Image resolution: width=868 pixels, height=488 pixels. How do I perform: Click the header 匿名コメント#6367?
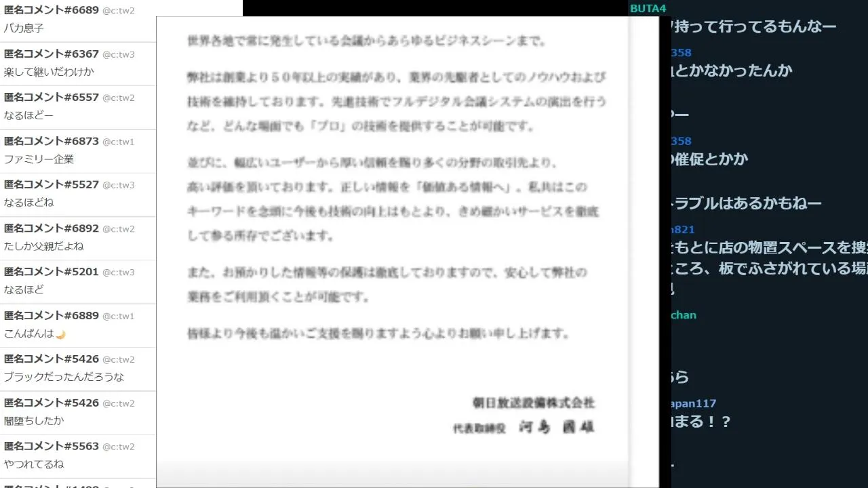(52, 54)
